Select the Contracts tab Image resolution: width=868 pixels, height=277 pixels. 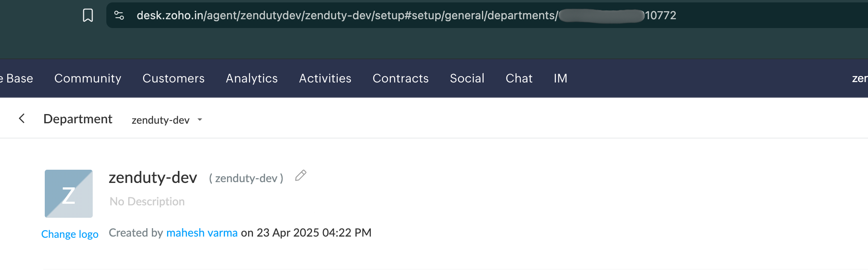coord(400,78)
